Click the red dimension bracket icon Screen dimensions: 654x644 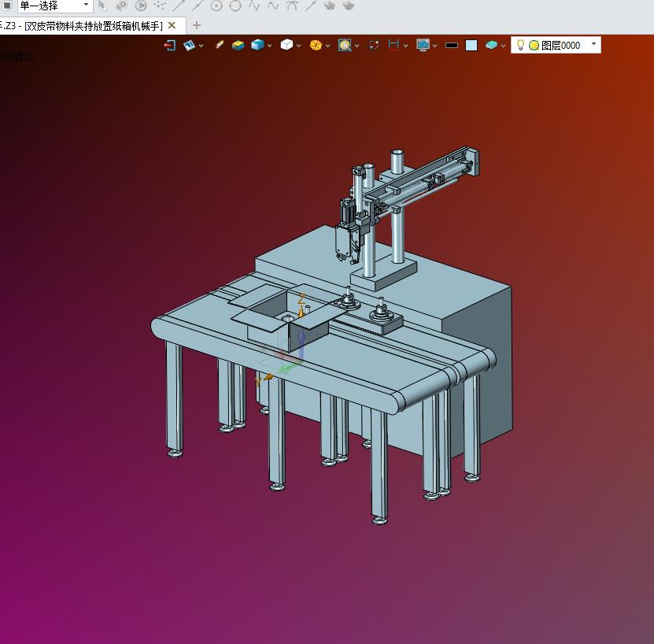click(394, 45)
